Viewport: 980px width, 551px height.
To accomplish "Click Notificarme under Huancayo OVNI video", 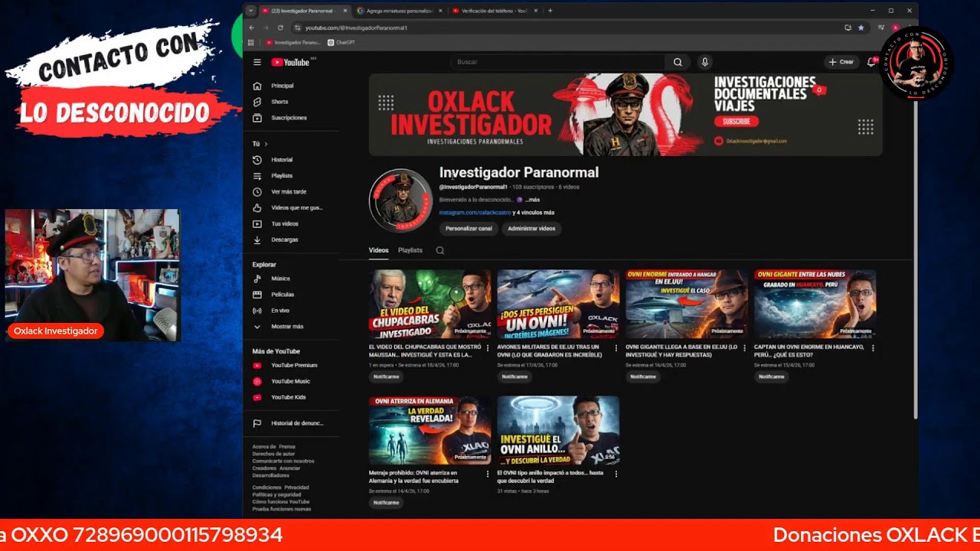I will point(771,377).
